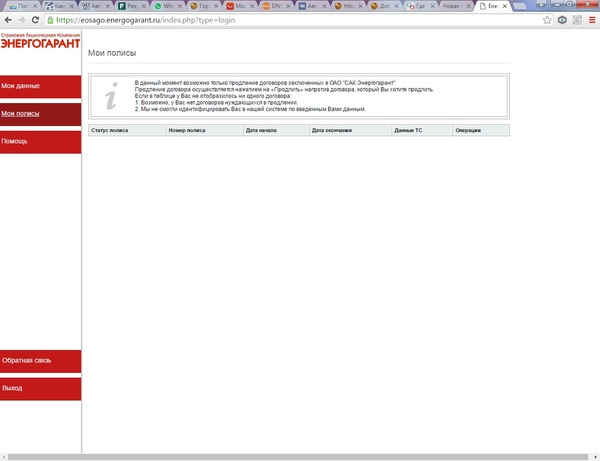Switch to the DNS browser tab
Screen dimensions: 600x461
[276, 6]
